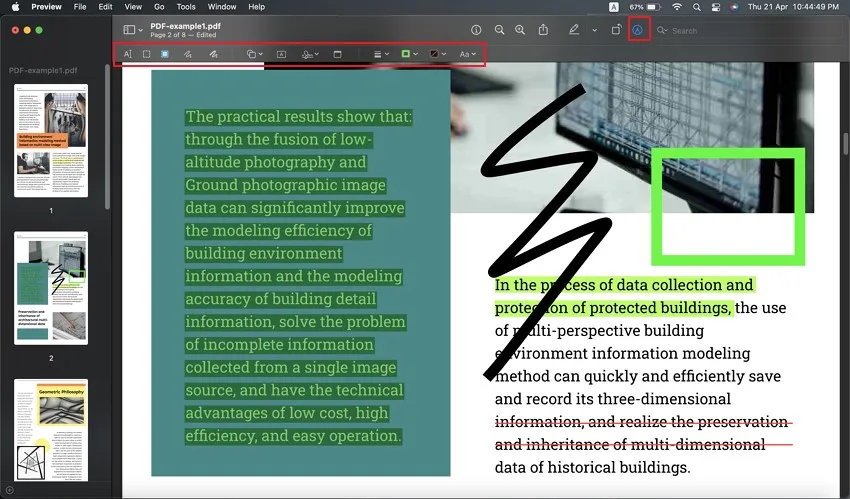
Task: Activate Siri from menu bar
Action: [x=734, y=7]
